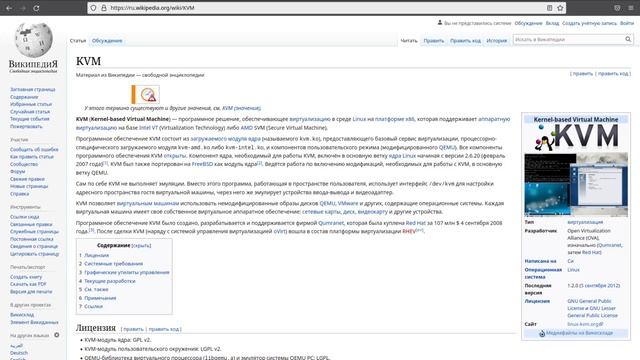The height and width of the screenshot is (360, 640).
Task: Open Справка sidebar link
Action: point(20,193)
